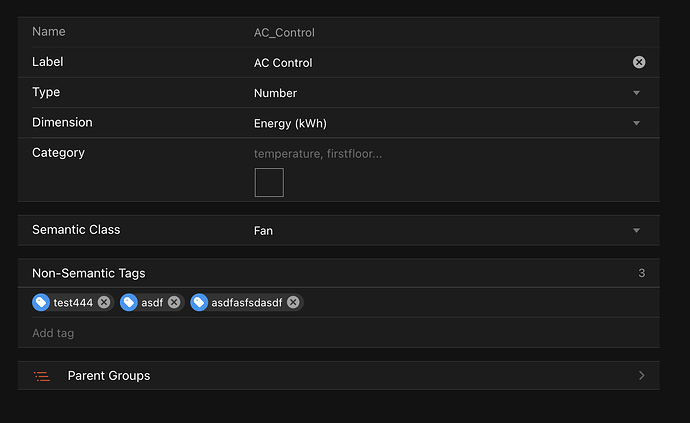Click the orange Parent Groups list icon
The image size is (690, 423).
click(x=41, y=376)
